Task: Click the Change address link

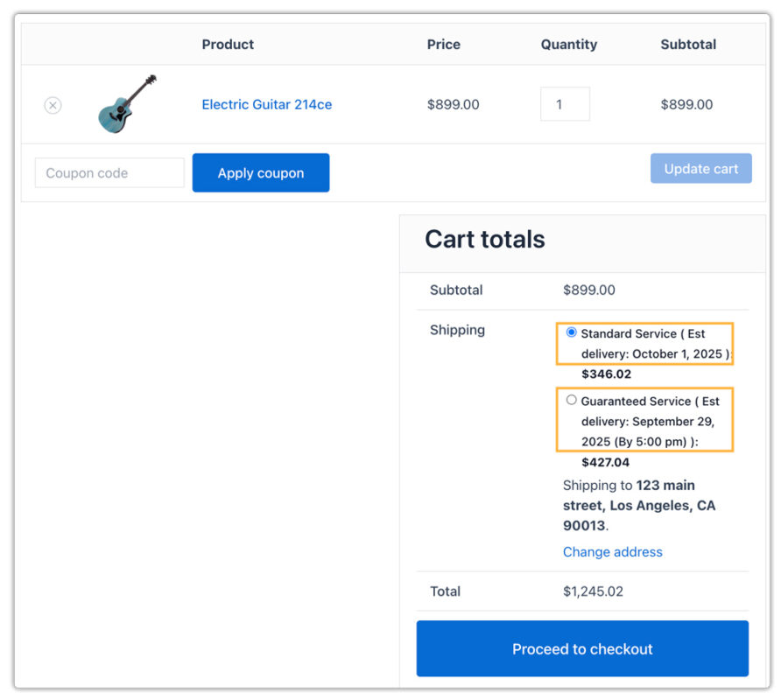Action: (x=613, y=552)
